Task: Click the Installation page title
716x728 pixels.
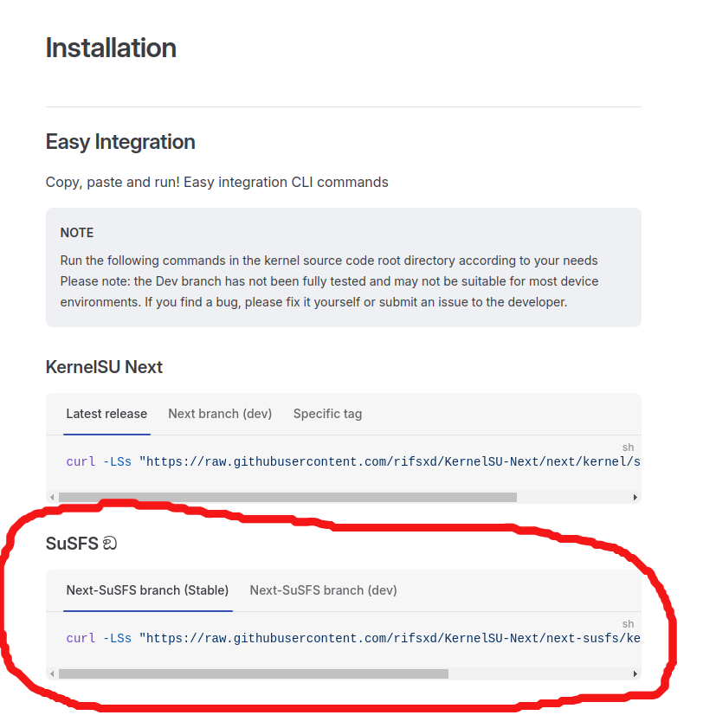Action: click(x=111, y=48)
